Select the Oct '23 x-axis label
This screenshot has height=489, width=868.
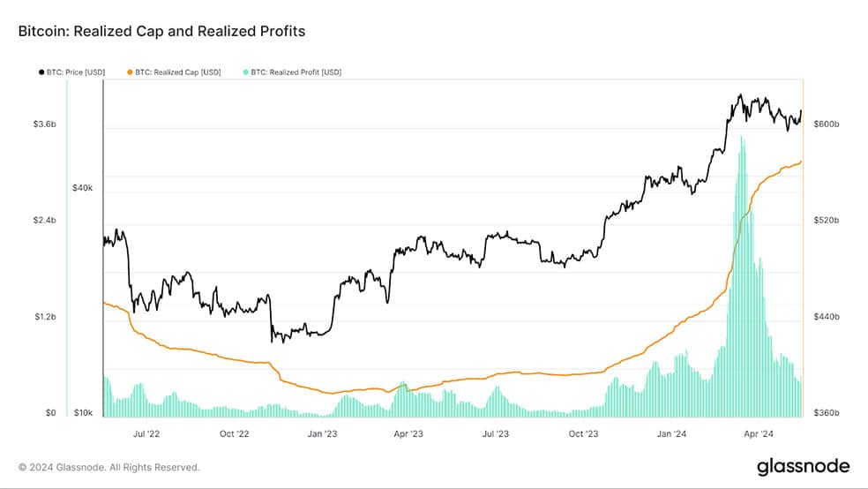[x=583, y=433]
